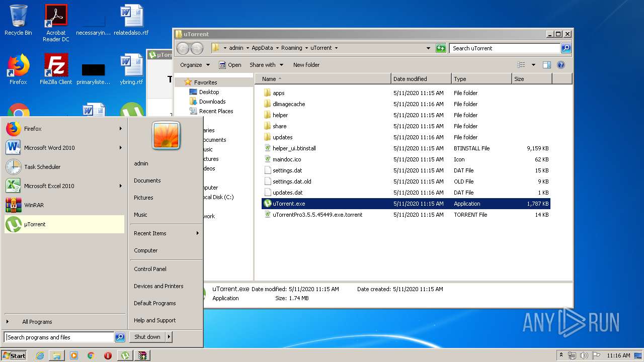Select settings.dat.old file row
This screenshot has height=362, width=644.
click(x=406, y=182)
